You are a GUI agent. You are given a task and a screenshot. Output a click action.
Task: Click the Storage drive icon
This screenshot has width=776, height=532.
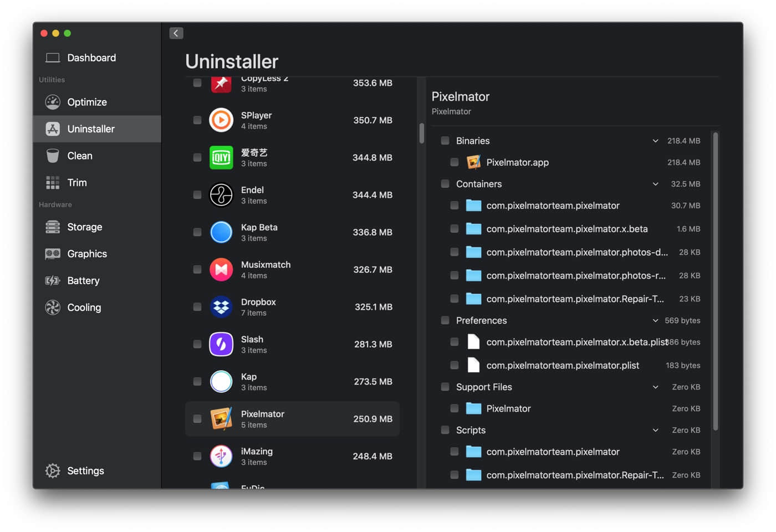53,227
